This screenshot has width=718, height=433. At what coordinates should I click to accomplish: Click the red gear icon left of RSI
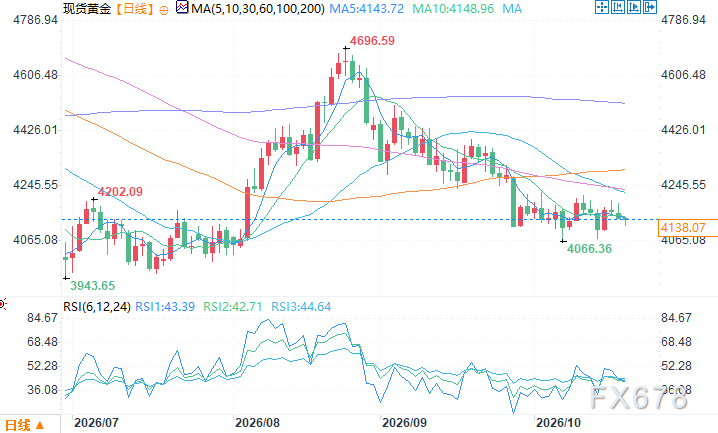pos(3,304)
